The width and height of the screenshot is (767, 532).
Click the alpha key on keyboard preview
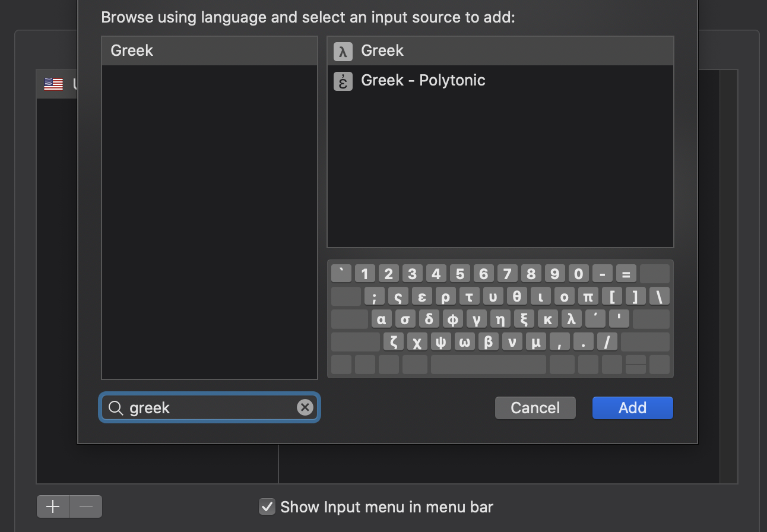tap(382, 319)
